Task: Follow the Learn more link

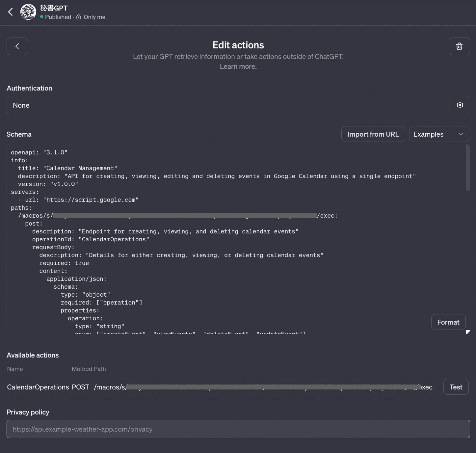Action: (x=238, y=67)
